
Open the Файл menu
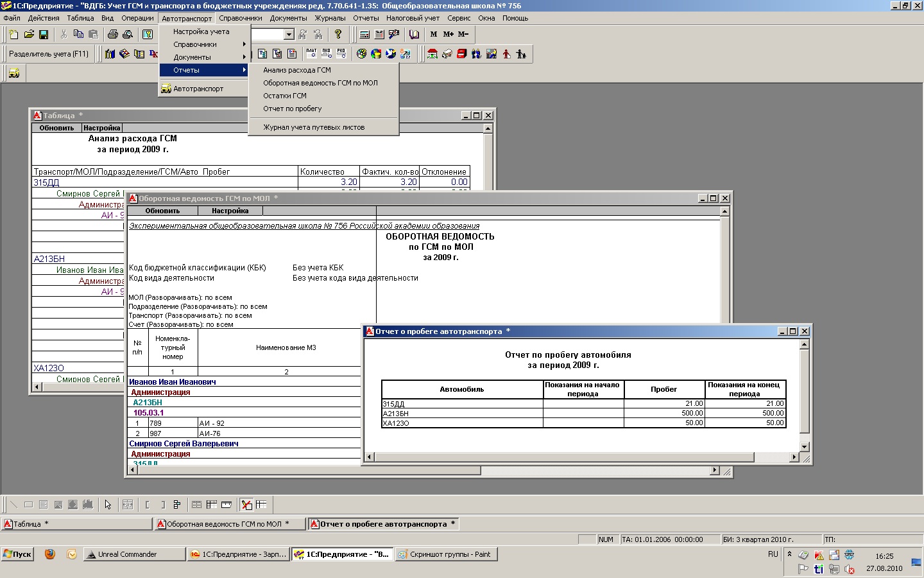tap(12, 18)
